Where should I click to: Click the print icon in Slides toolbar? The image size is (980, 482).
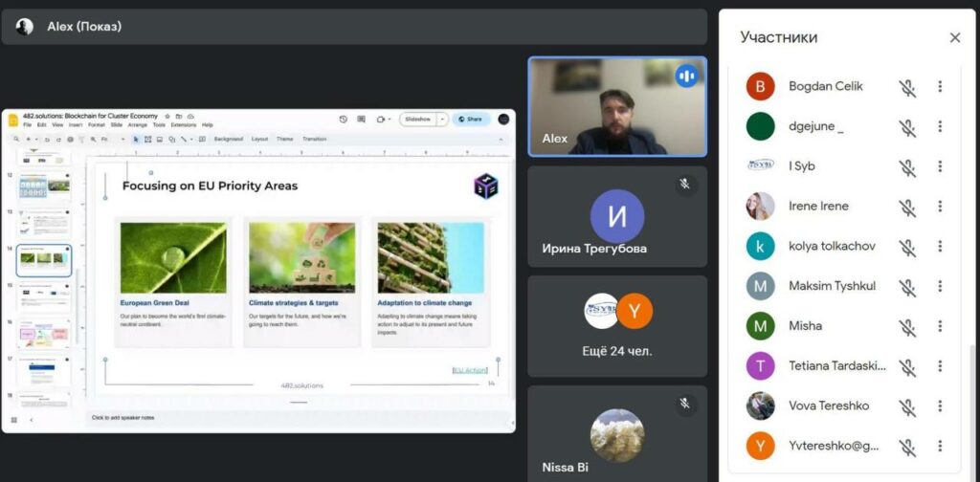[70, 140]
